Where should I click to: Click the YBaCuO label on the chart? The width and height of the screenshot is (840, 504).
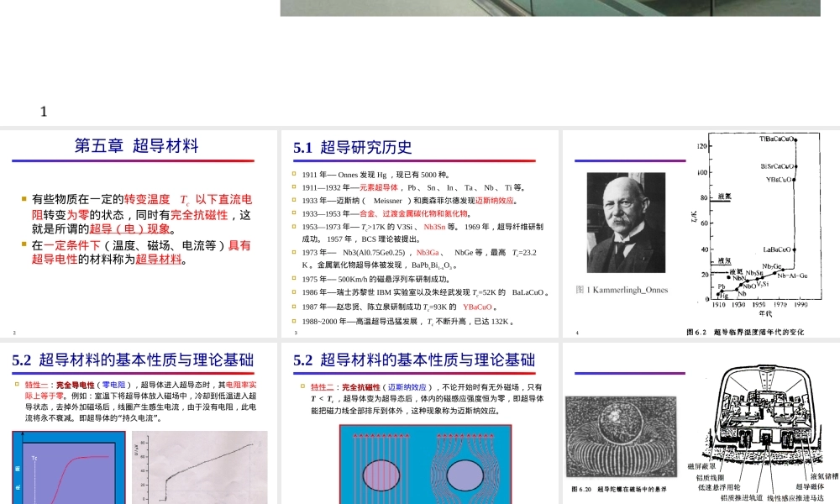click(x=779, y=180)
